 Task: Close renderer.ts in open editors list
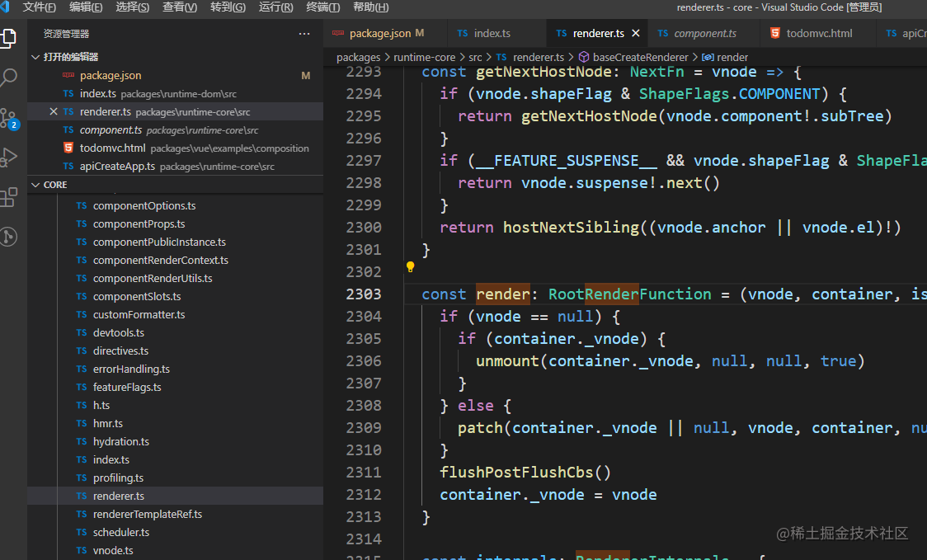[x=54, y=111]
